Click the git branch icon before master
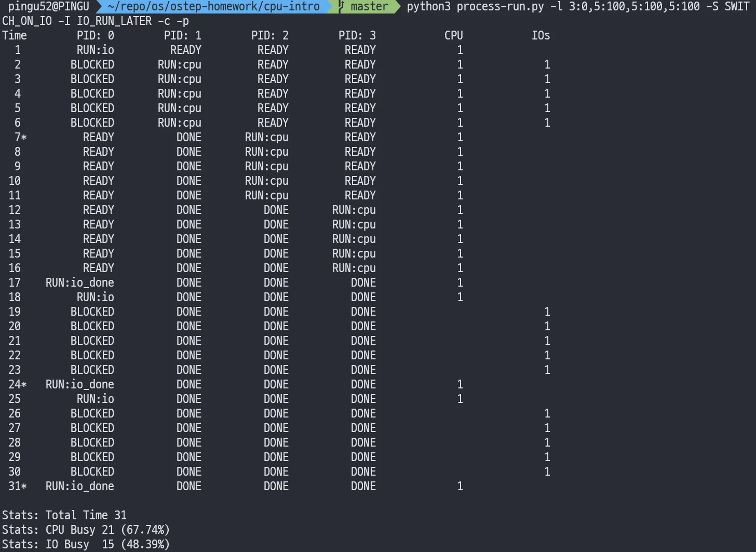 [341, 6]
